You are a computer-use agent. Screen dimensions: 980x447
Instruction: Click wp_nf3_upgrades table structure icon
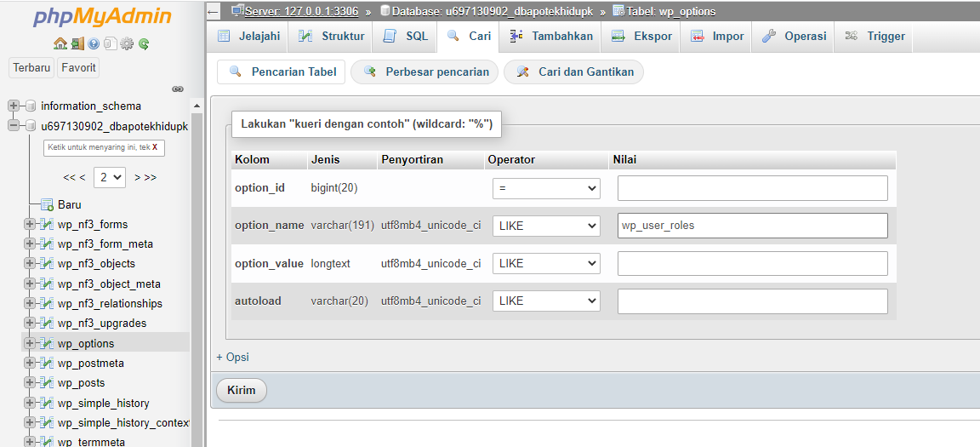pos(47,324)
